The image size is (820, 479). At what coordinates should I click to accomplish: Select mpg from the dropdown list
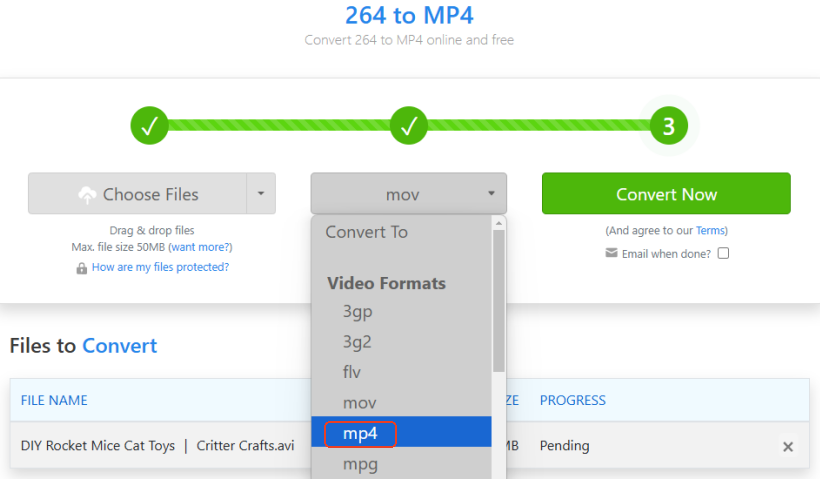pos(359,465)
